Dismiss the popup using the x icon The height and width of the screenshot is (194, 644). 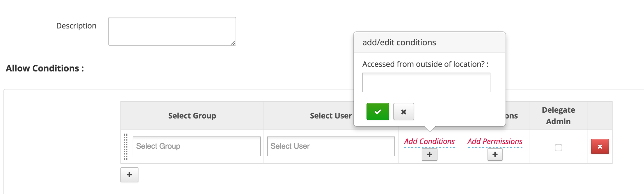click(404, 111)
